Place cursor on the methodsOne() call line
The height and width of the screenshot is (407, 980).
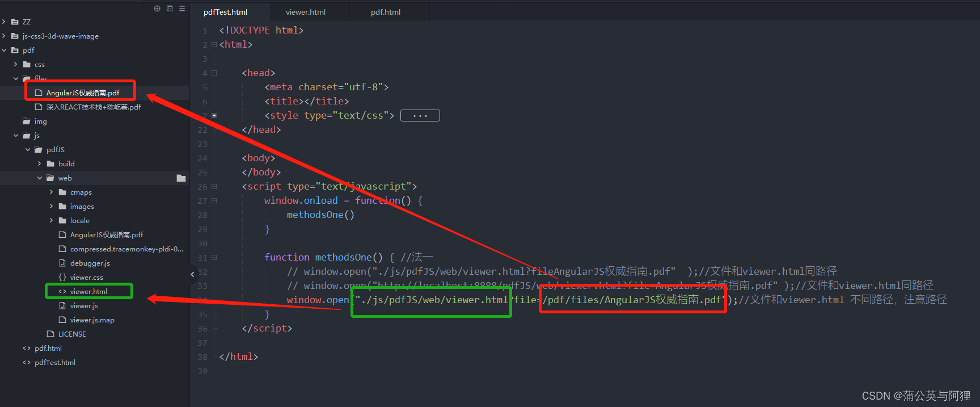click(320, 215)
